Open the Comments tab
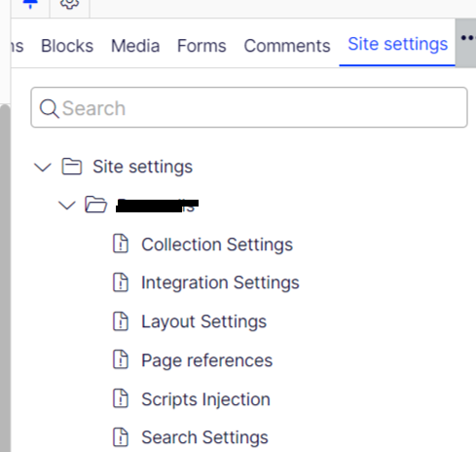Image resolution: width=476 pixels, height=452 pixels. [287, 46]
